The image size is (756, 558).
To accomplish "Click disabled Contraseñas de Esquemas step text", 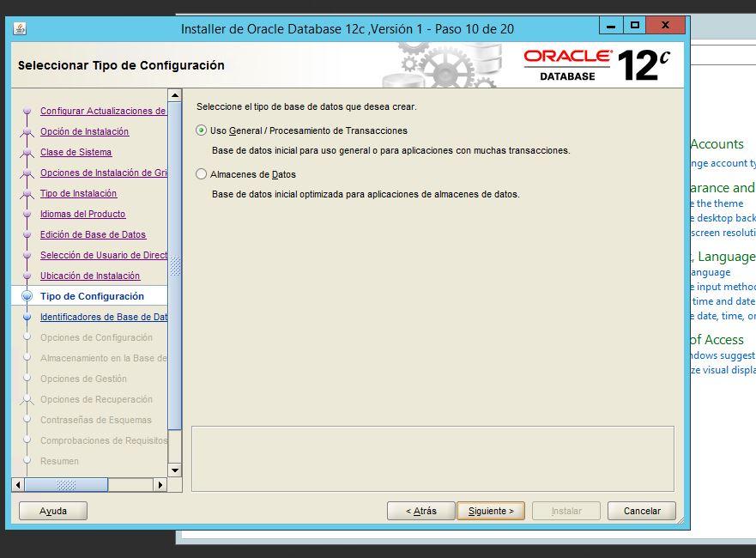I will pyautogui.click(x=95, y=420).
